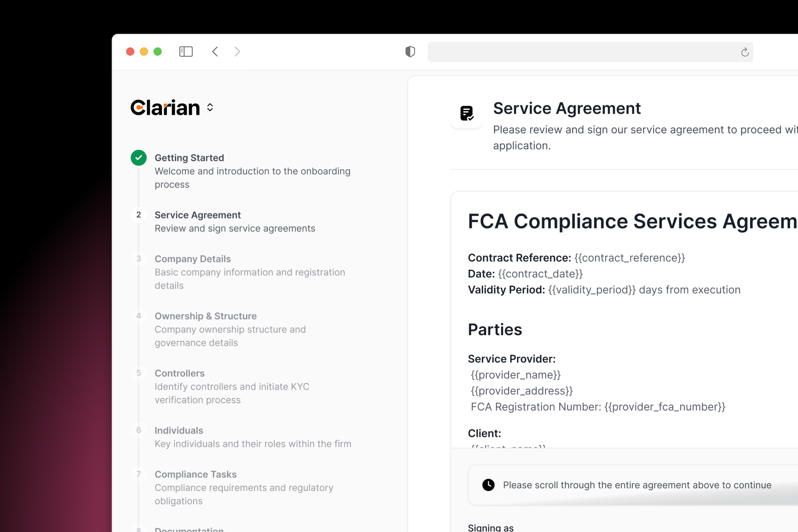Open the Company Details step
This screenshot has width=798, height=532.
(x=250, y=272)
